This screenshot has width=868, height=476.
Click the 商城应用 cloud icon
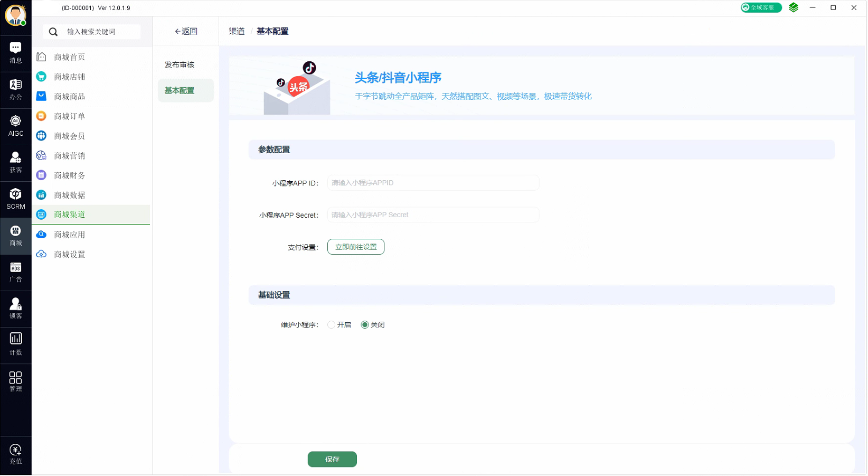[x=41, y=234]
